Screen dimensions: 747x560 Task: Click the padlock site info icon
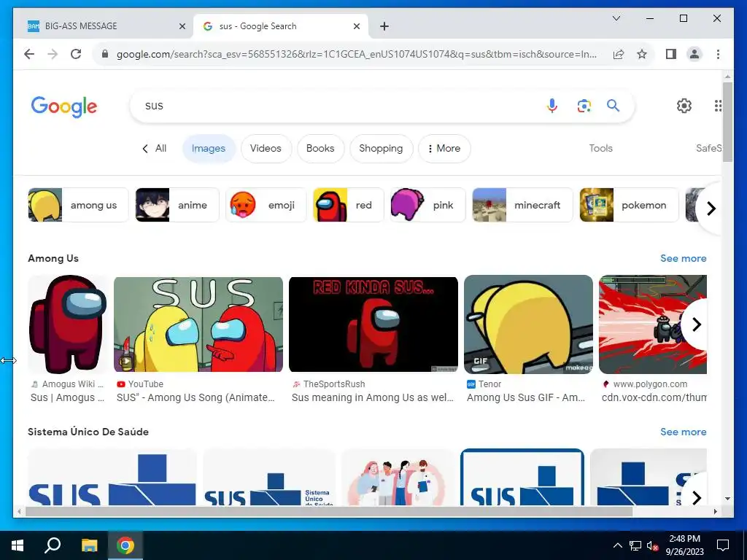point(105,54)
